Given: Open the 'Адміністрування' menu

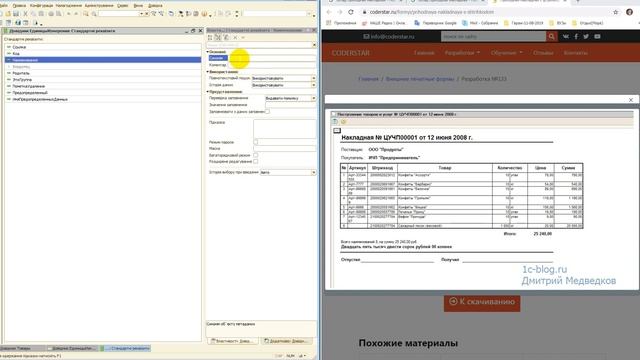Looking at the screenshot, I should point(99,6).
